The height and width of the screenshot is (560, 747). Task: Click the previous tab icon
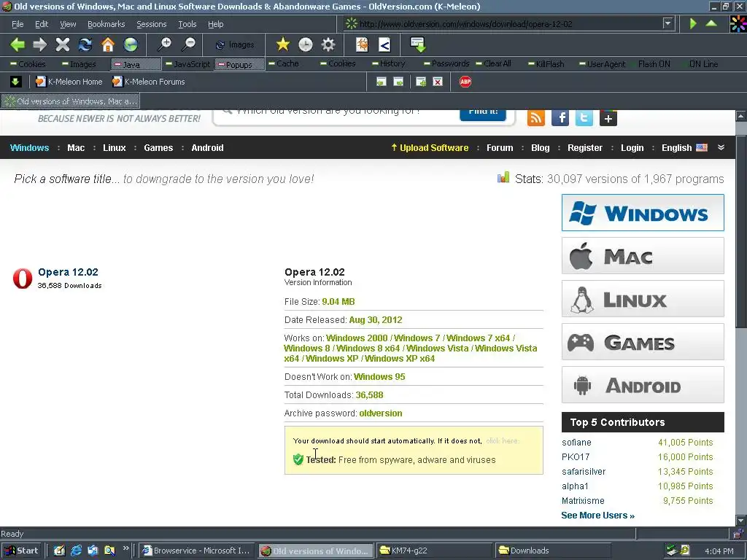coord(381,82)
